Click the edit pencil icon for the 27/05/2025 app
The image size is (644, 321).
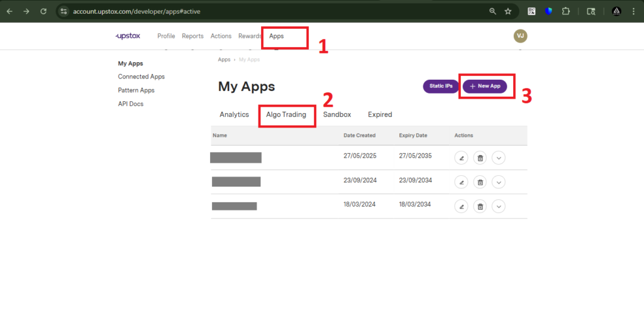click(x=461, y=158)
